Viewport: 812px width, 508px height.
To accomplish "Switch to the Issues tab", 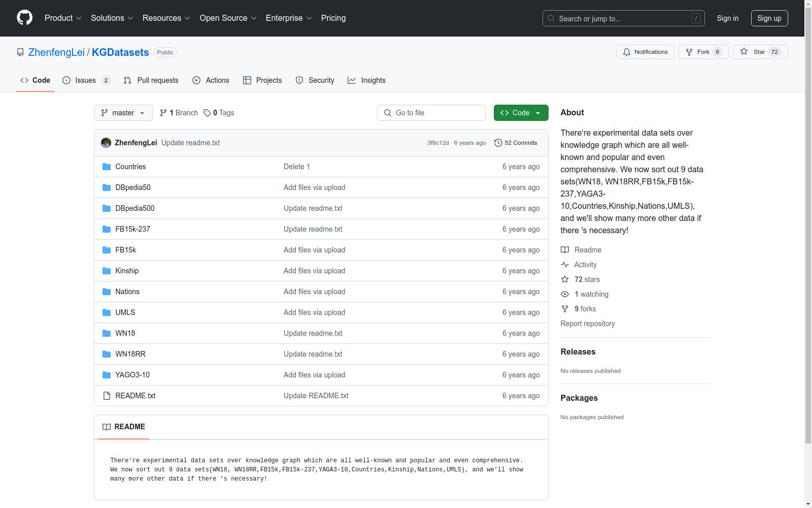I will [86, 80].
